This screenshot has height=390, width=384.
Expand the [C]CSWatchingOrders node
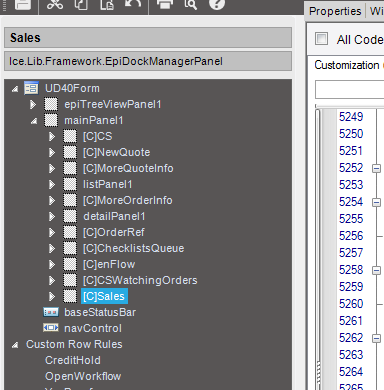pyautogui.click(x=52, y=281)
